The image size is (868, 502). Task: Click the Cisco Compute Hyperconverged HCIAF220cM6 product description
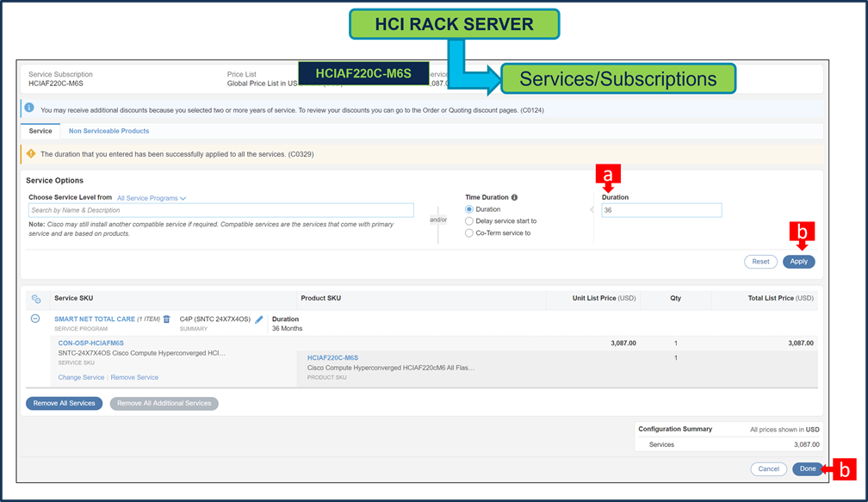[x=391, y=368]
